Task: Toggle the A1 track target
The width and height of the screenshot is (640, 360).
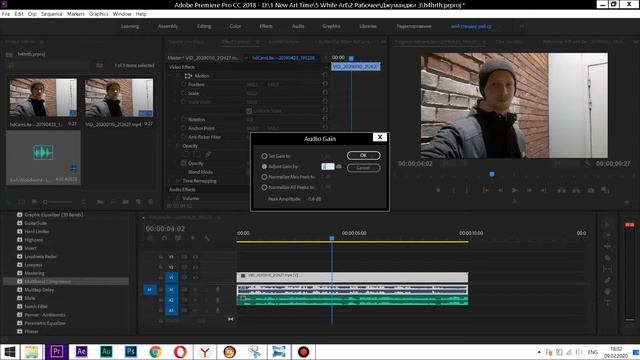Action: [171, 289]
